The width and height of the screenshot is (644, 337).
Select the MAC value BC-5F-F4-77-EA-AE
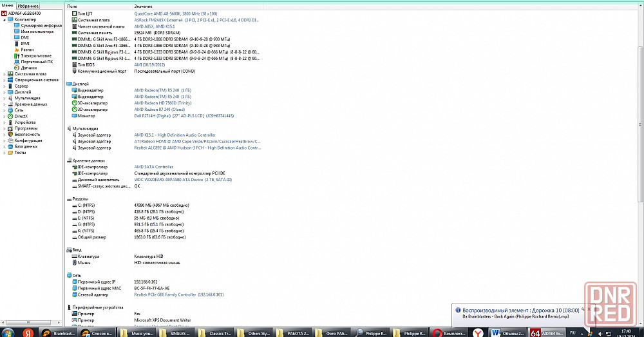151,289
